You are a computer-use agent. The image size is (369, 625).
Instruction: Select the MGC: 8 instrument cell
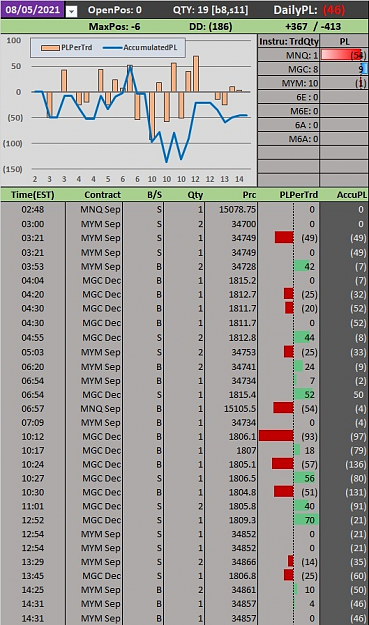[x=289, y=69]
